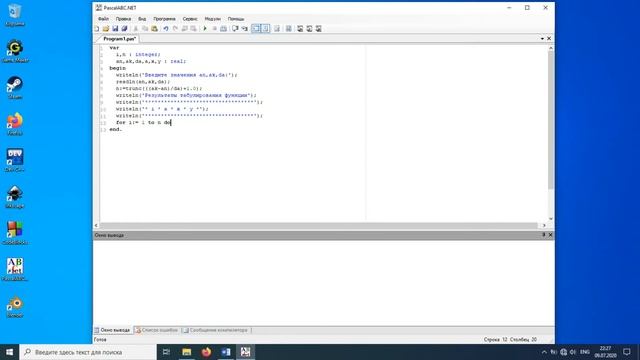Toggle the second highlighted panel view button
Viewport: 640px width, 360px height.
(265, 29)
